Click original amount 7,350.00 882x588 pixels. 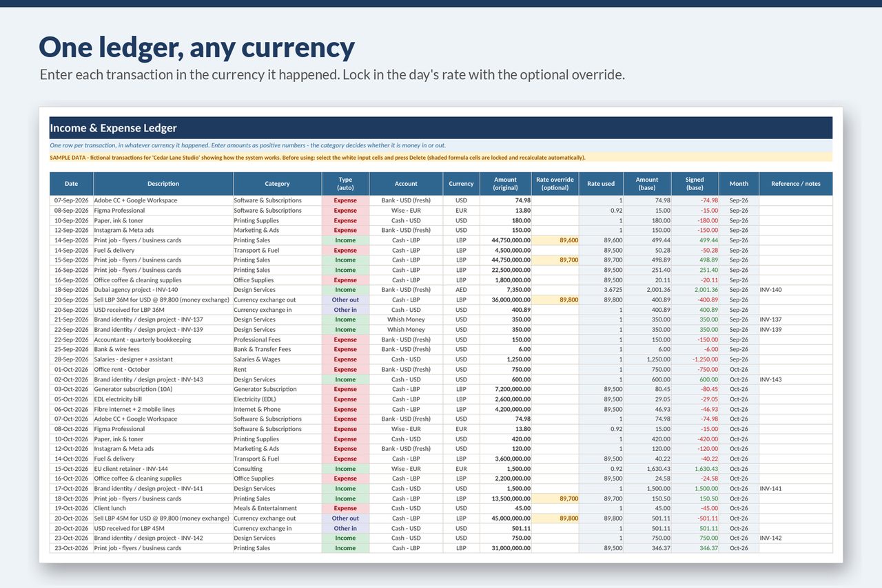[505, 290]
